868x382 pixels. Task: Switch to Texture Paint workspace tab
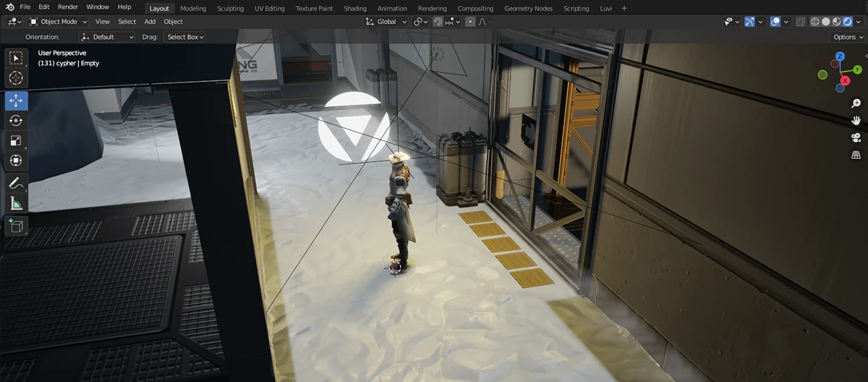(x=315, y=9)
